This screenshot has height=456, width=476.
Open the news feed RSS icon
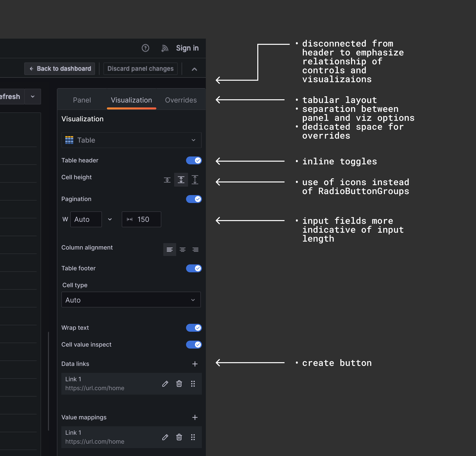165,48
